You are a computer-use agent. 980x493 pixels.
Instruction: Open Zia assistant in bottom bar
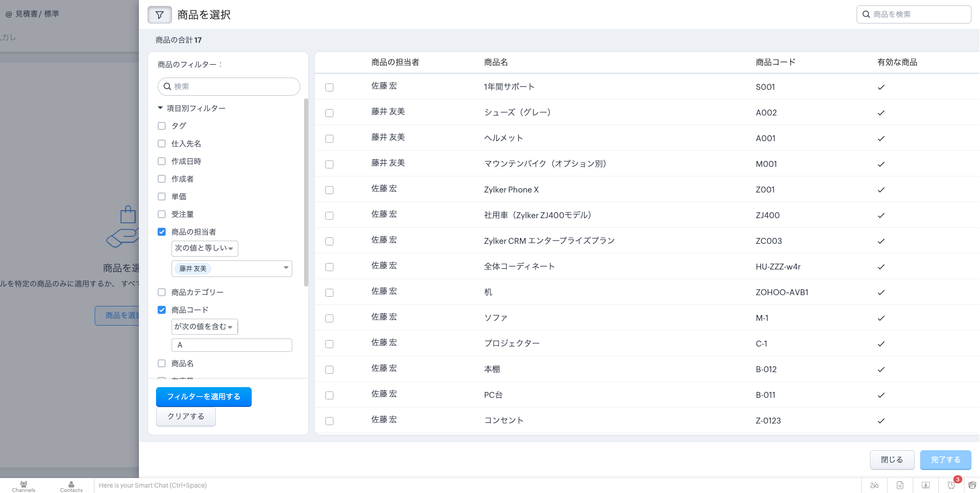click(x=874, y=486)
